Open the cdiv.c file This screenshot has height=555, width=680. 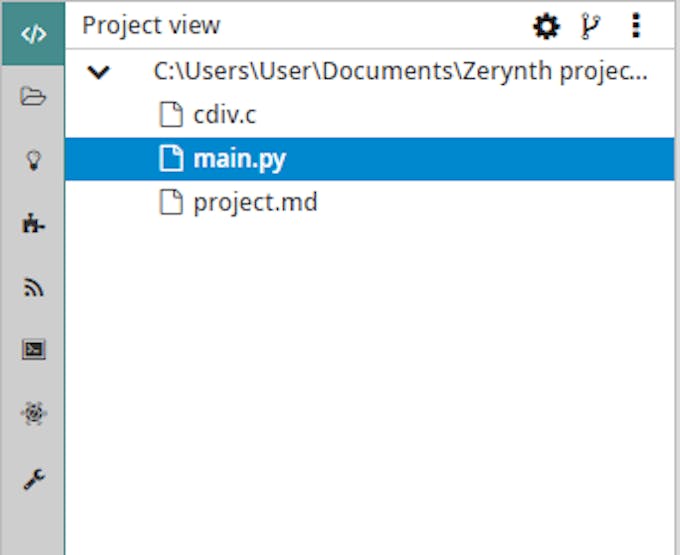[225, 115]
